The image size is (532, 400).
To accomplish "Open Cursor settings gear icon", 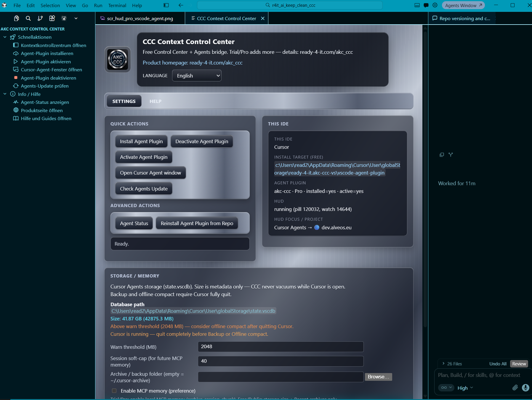I will tap(435, 5).
